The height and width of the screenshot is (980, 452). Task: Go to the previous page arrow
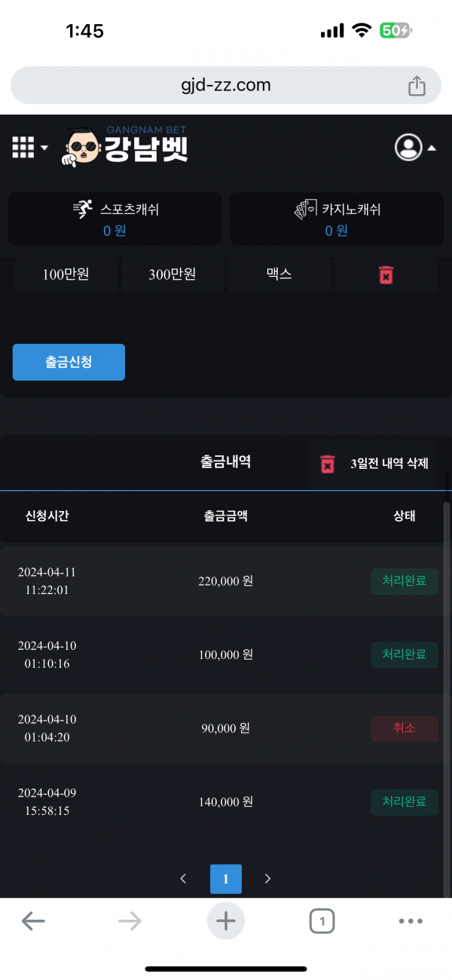pyautogui.click(x=183, y=878)
